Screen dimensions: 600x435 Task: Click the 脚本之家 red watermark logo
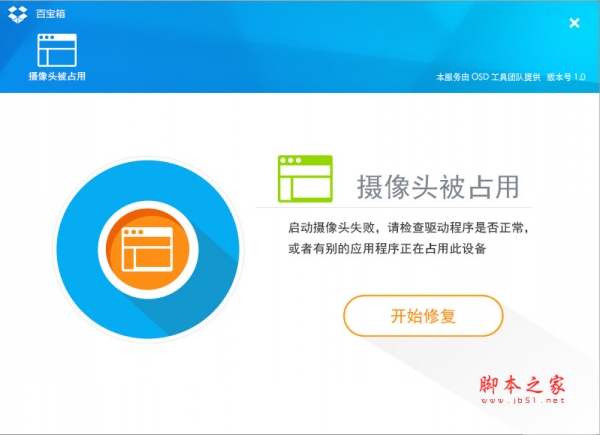point(522,385)
